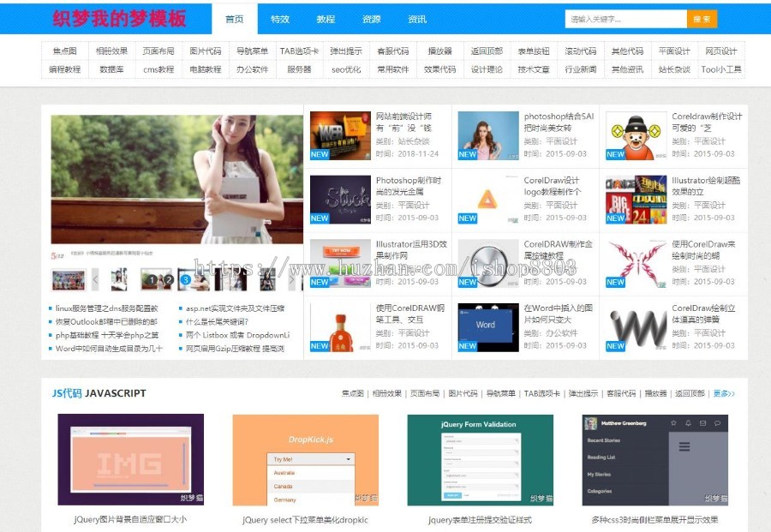
Task: Select slideshow thumbnail numbered 3
Action: click(x=194, y=280)
